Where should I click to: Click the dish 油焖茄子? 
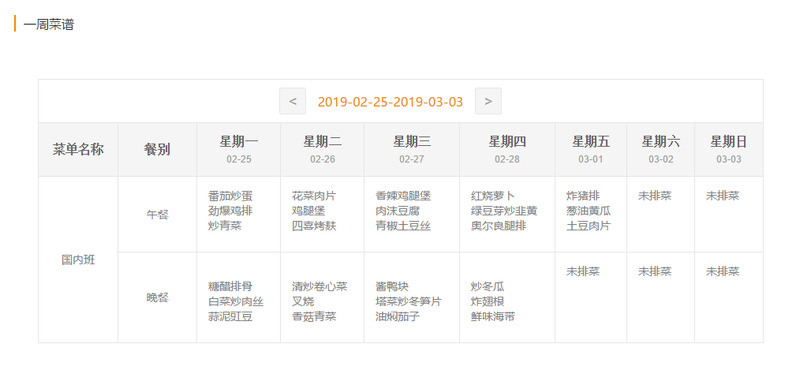pyautogui.click(x=397, y=317)
